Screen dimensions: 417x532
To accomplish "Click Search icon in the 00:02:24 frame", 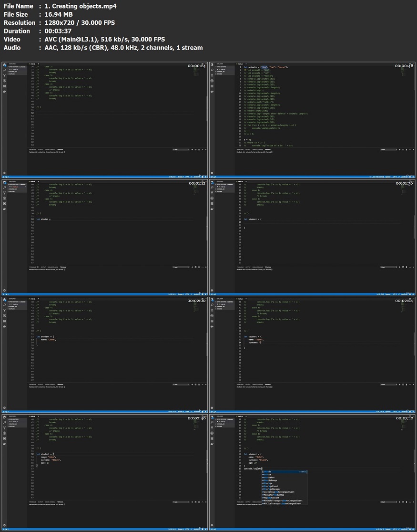I will click(x=212, y=305).
